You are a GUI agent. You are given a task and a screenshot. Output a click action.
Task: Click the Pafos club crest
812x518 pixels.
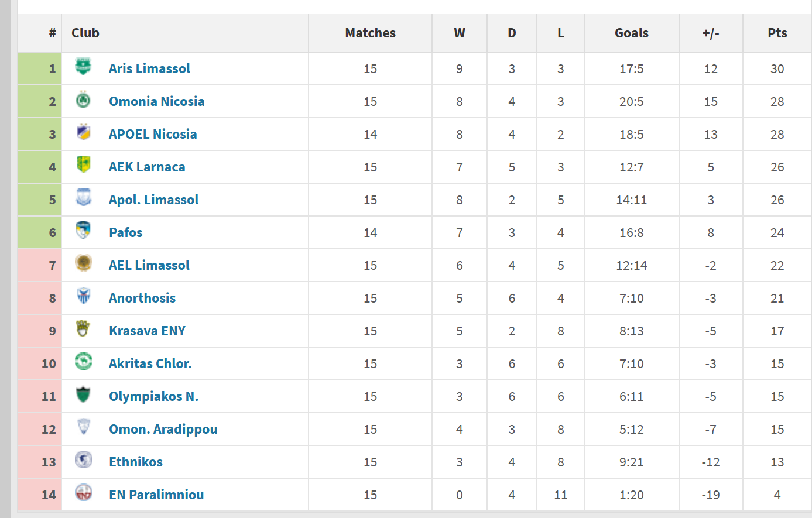pyautogui.click(x=83, y=231)
